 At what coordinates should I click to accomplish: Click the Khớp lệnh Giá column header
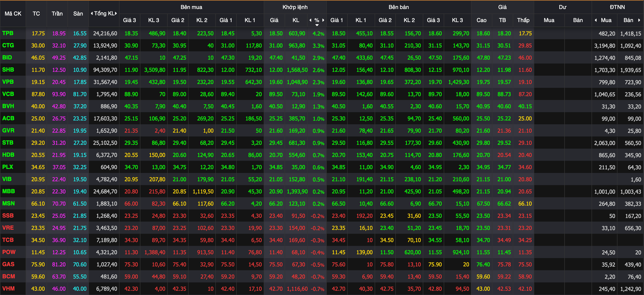(x=274, y=20)
